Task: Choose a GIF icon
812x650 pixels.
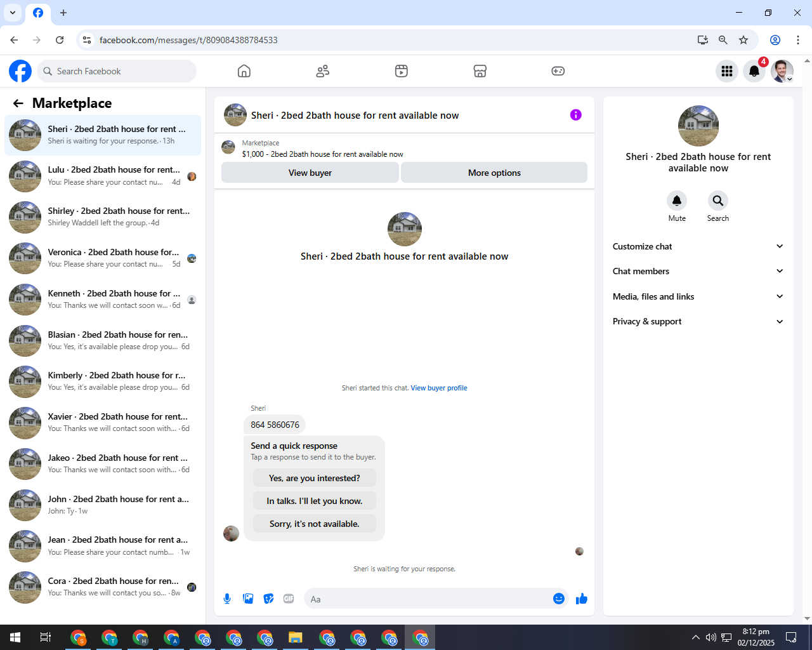Action: tap(289, 599)
